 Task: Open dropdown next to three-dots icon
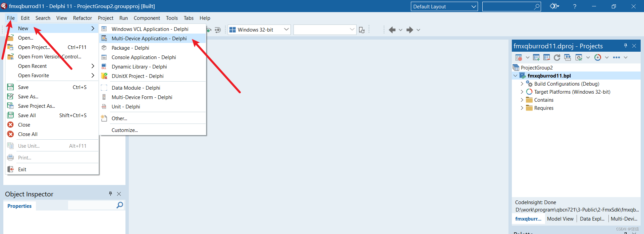626,57
